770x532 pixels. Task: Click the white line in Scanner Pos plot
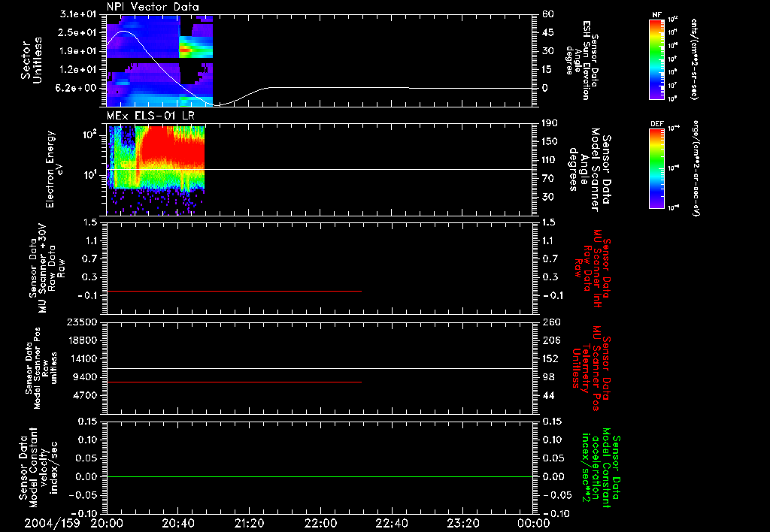point(320,369)
